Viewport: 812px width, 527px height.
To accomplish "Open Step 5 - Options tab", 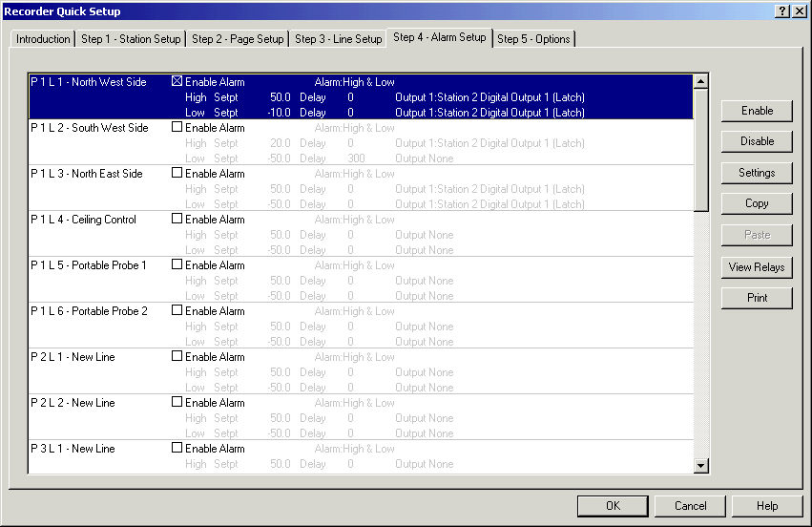I will (534, 39).
